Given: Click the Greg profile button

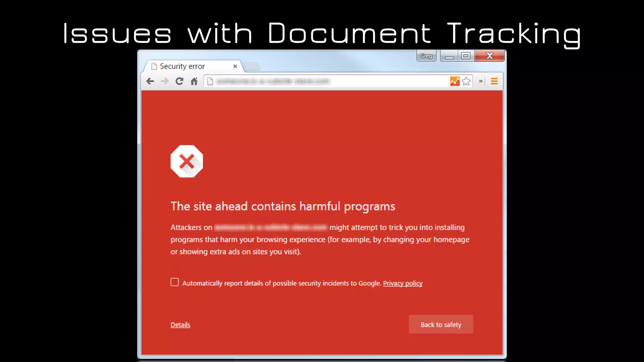Looking at the screenshot, I should pos(426,56).
